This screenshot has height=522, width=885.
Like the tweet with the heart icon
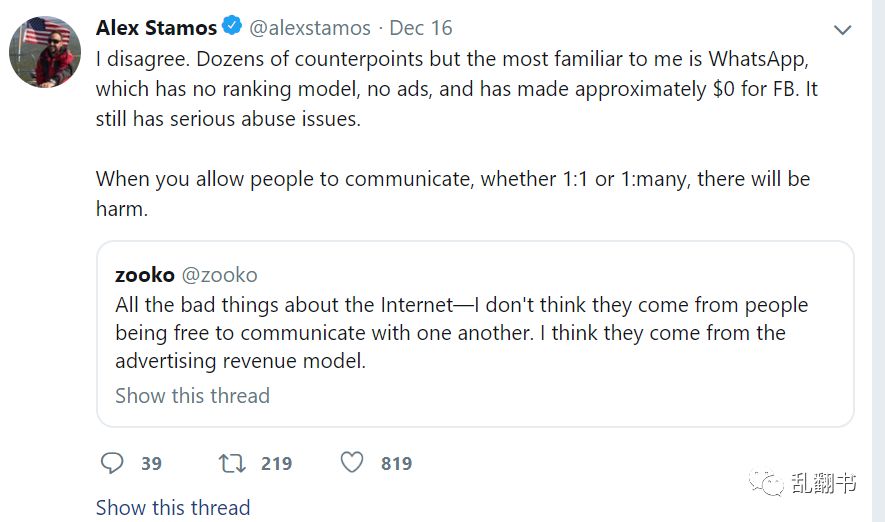pos(351,463)
